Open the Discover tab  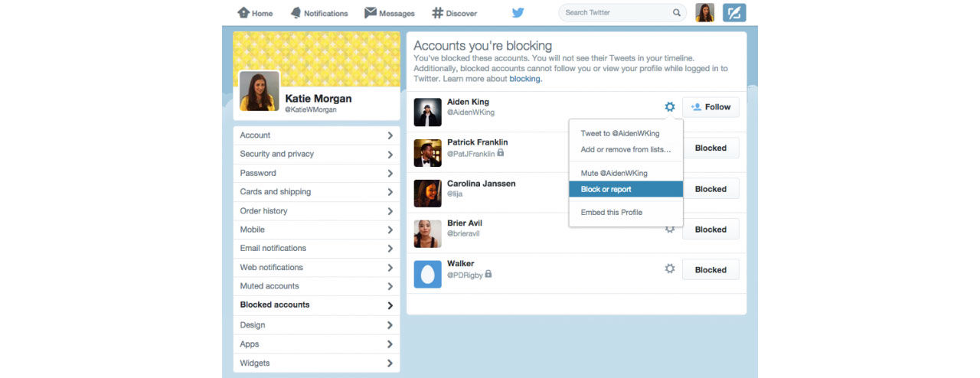(x=454, y=13)
